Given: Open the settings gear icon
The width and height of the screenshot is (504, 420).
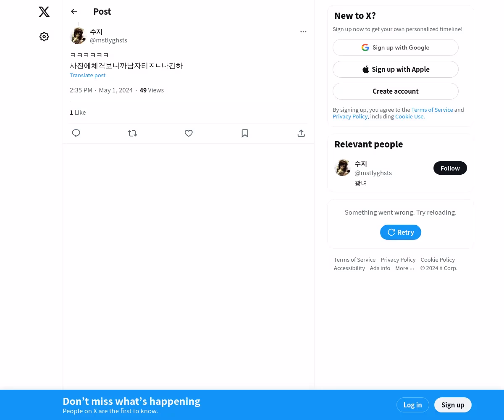Looking at the screenshot, I should (44, 37).
